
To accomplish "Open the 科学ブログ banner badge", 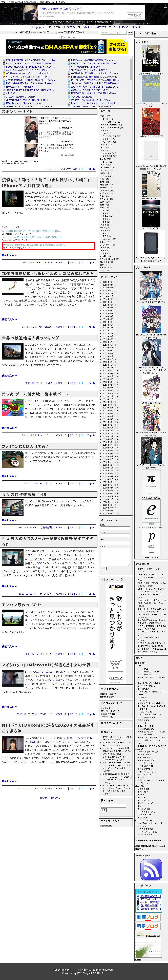I will pyautogui.click(x=148, y=926).
